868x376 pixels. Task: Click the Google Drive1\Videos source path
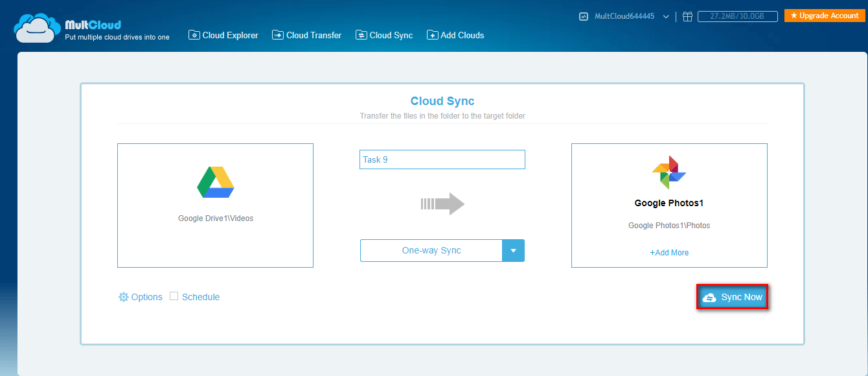216,218
